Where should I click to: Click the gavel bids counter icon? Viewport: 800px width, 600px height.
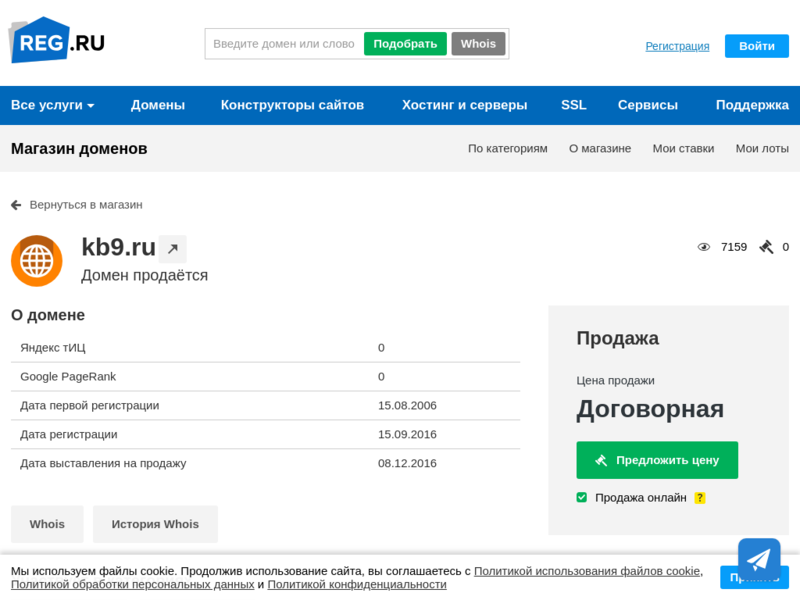(766, 247)
